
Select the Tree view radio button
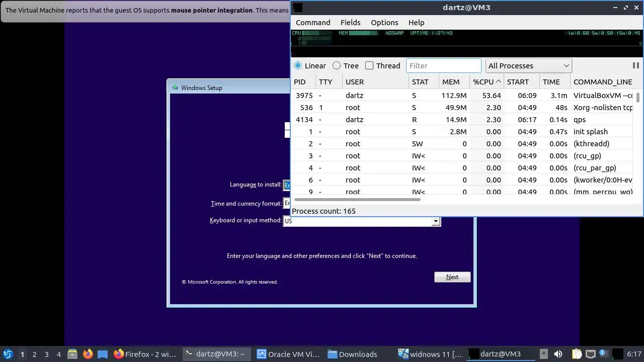337,65
